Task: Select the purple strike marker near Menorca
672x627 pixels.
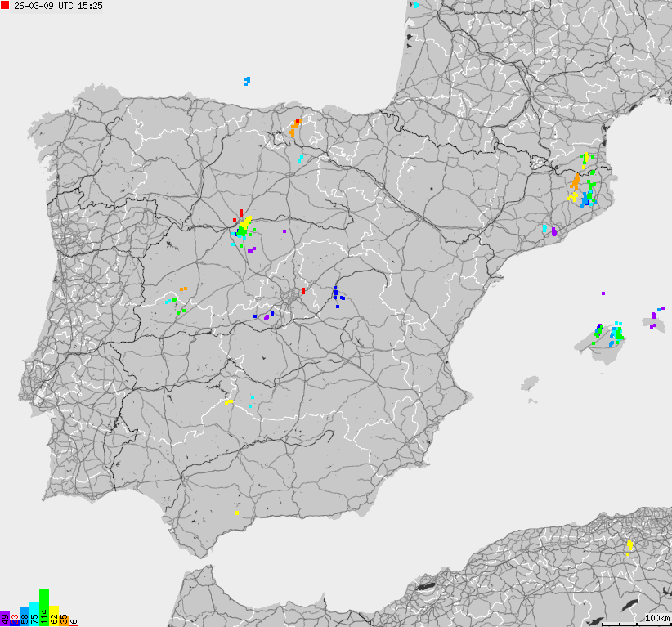Action: click(654, 315)
